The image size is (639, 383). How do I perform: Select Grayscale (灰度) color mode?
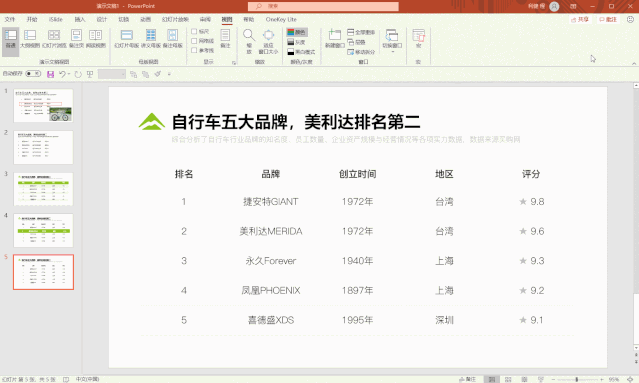[296, 42]
